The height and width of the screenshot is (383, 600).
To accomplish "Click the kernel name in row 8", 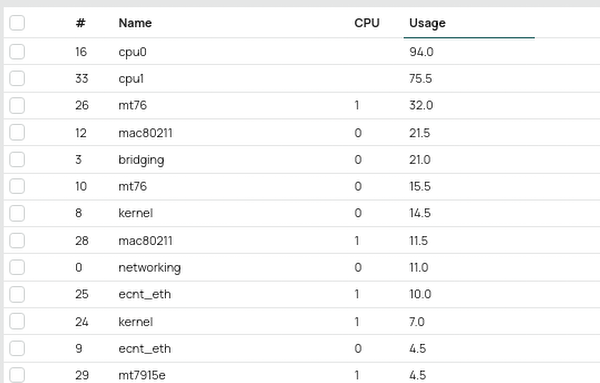I will 135,213.
